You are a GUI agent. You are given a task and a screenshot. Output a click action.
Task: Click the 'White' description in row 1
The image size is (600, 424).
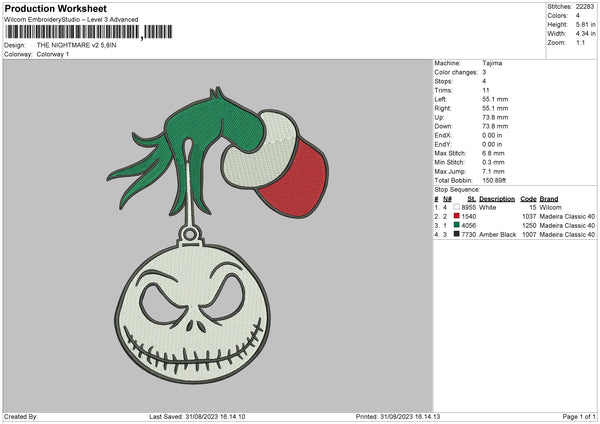[x=488, y=207]
